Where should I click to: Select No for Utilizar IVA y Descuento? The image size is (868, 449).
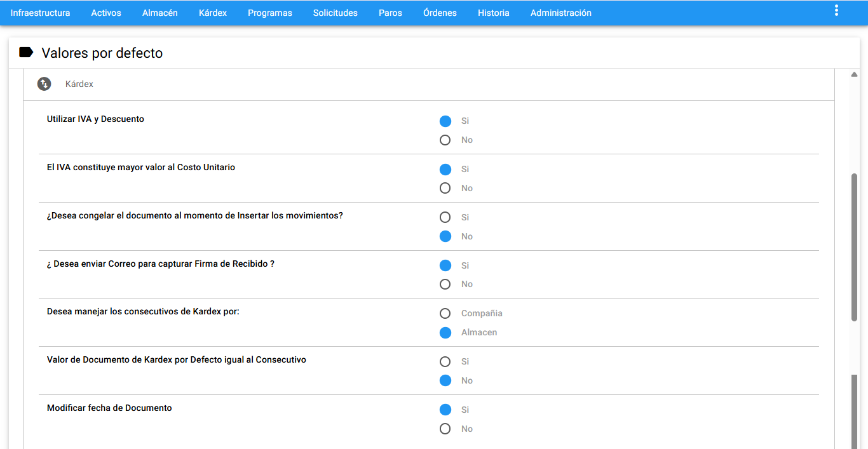tap(445, 140)
